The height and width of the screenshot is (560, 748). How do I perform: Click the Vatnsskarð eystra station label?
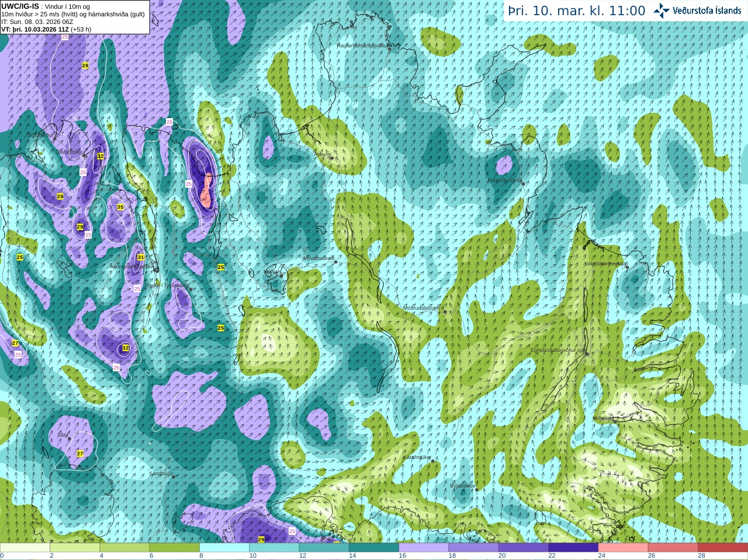tap(606, 264)
